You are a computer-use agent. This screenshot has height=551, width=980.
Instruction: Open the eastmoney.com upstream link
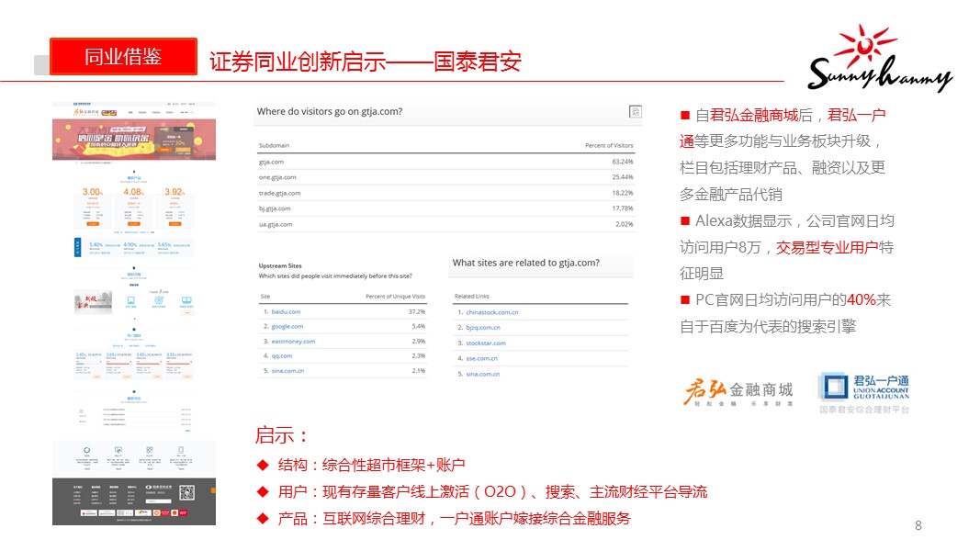pyautogui.click(x=293, y=342)
